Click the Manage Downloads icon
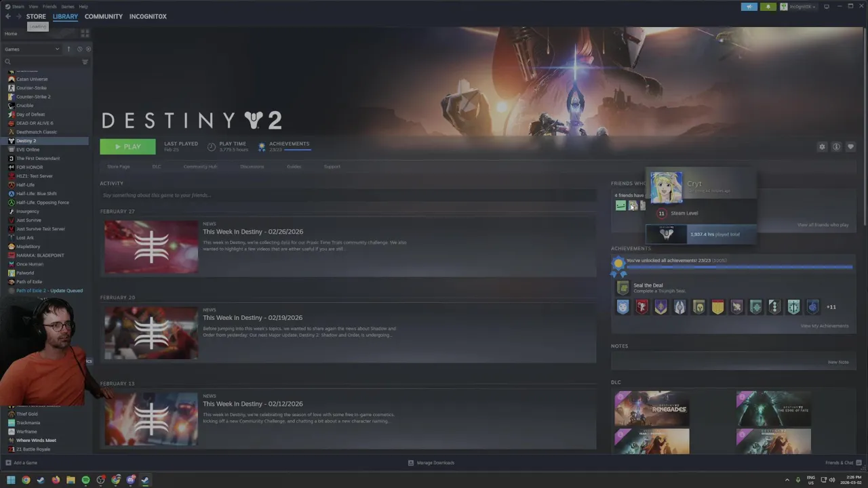This screenshot has height=488, width=868. tap(411, 463)
